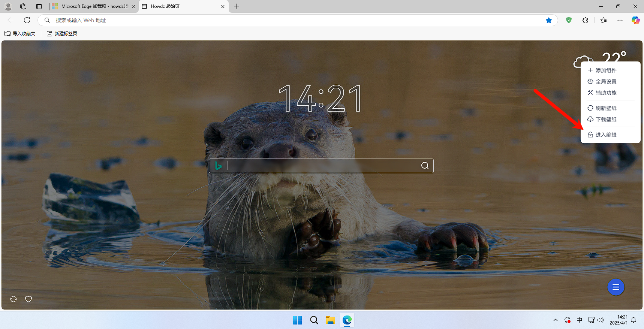Image resolution: width=644 pixels, height=329 pixels.
Task: Click the magnifier search button in search box
Action: (425, 166)
